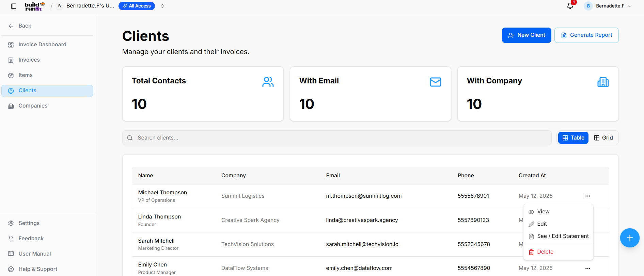Click the Invoices sidebar icon
Screen dimensions: 644x276
(x=11, y=60)
